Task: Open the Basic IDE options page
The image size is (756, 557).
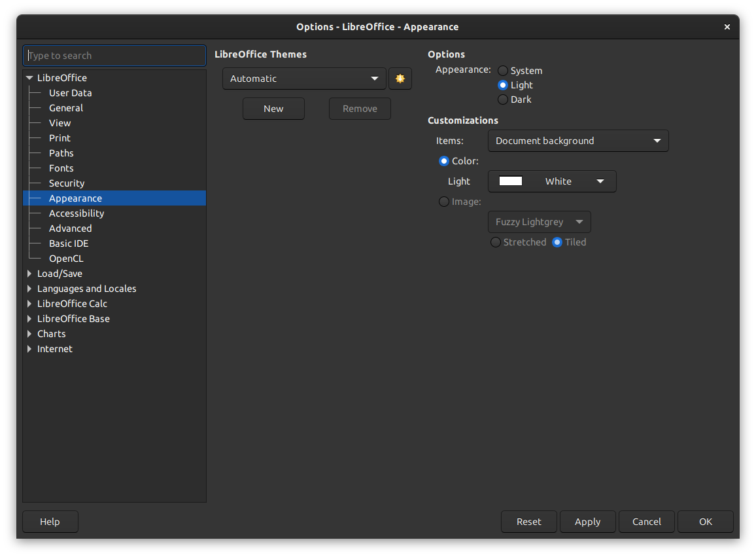Action: pyautogui.click(x=69, y=243)
